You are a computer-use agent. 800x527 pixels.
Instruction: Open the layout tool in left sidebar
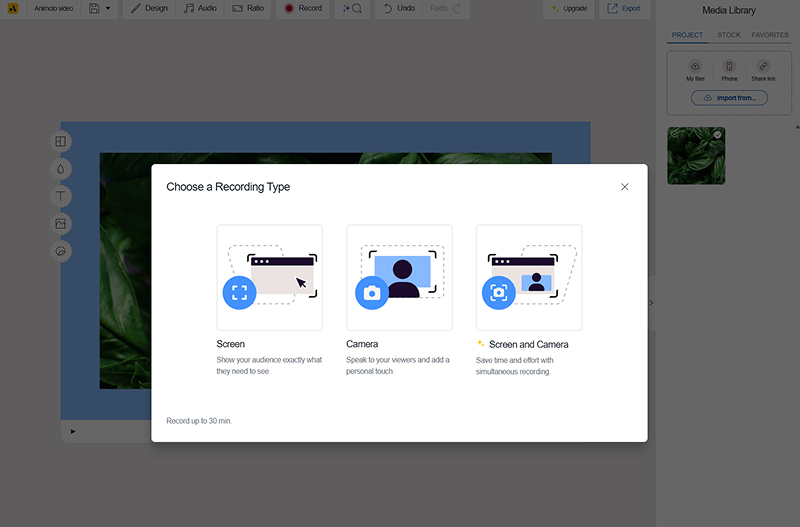(x=61, y=142)
